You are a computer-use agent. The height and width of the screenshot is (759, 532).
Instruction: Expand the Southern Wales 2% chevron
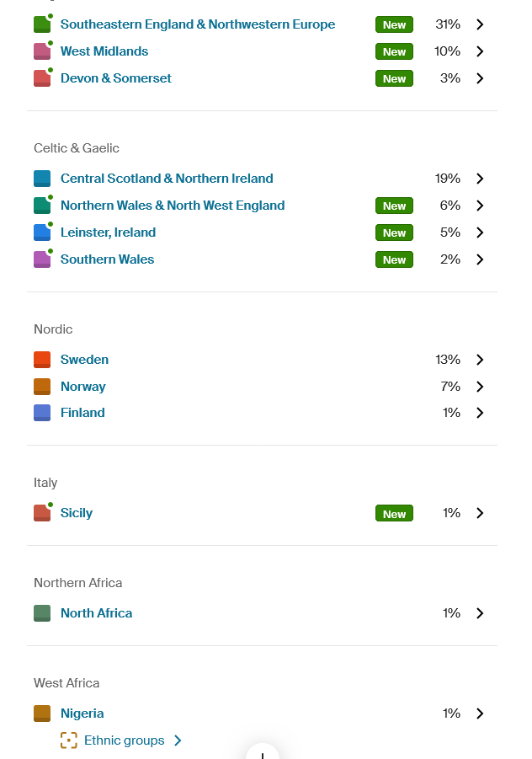(480, 259)
